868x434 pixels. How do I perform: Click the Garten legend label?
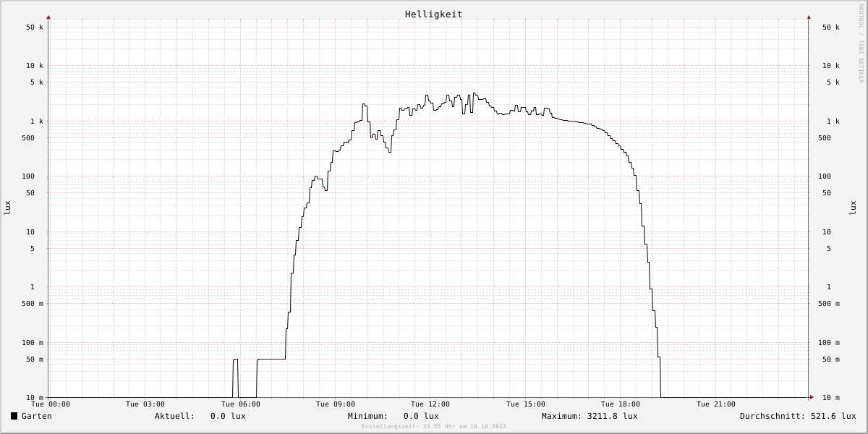[36, 416]
